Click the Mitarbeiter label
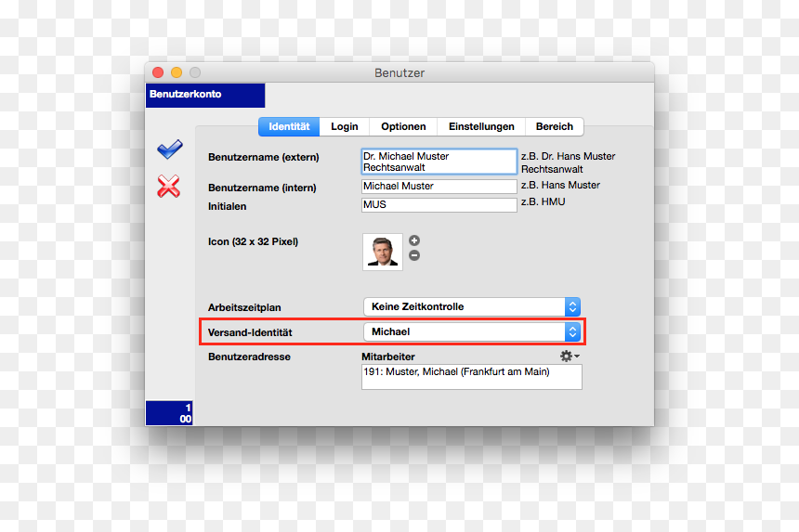Screen dimensions: 799x532 pyautogui.click(x=388, y=357)
